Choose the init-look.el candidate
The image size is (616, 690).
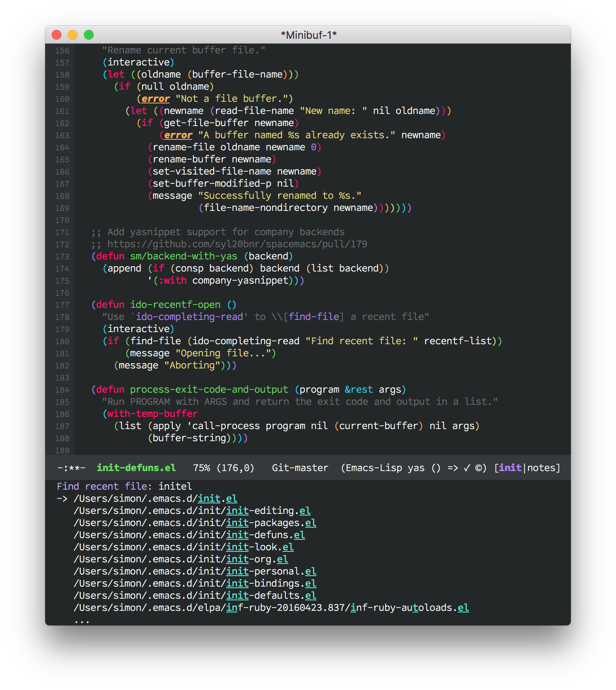click(184, 547)
